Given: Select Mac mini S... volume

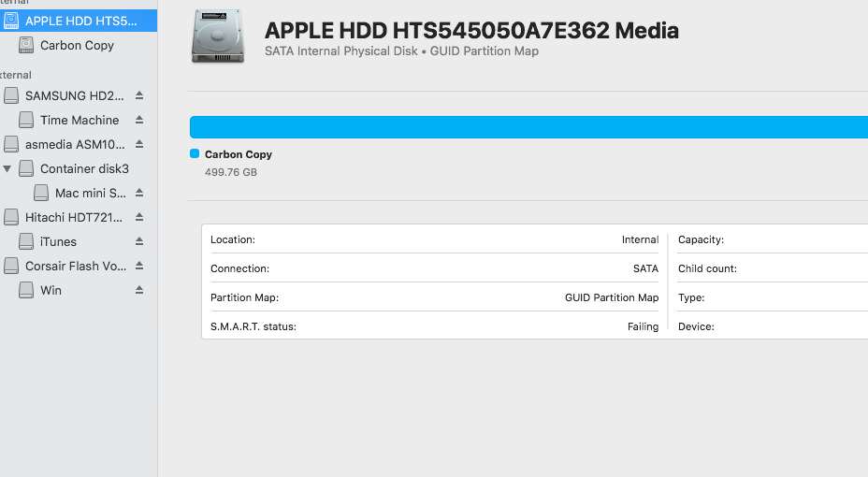Looking at the screenshot, I should (x=90, y=193).
